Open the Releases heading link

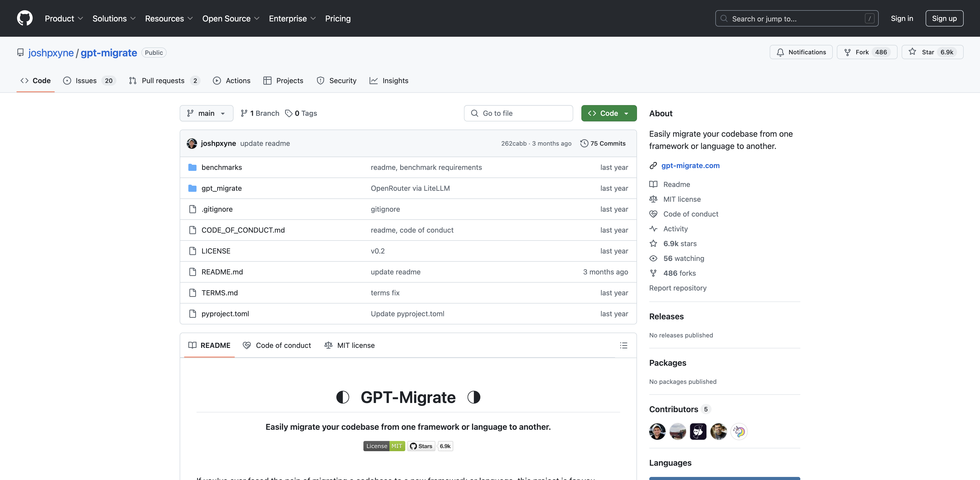(x=666, y=317)
